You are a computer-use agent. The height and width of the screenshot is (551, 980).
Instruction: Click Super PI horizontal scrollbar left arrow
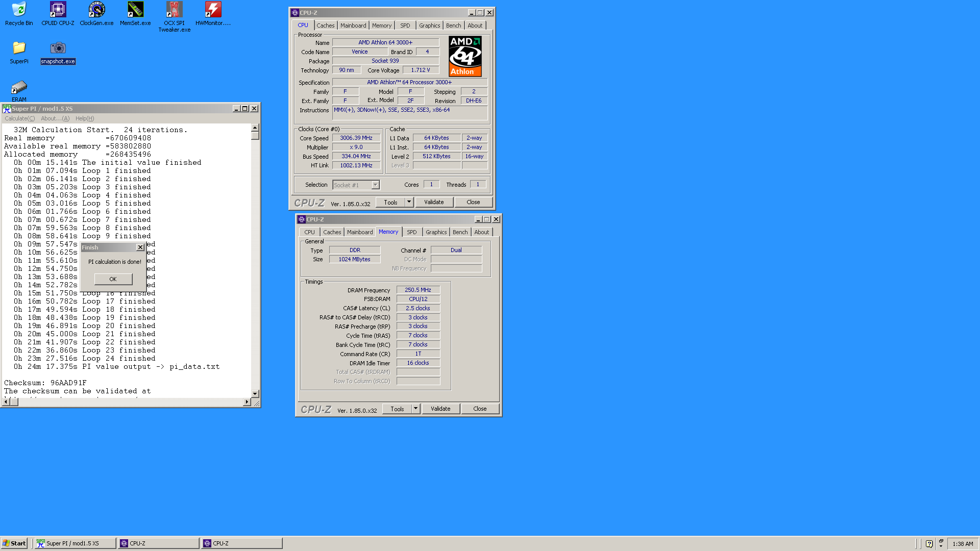click(x=6, y=402)
